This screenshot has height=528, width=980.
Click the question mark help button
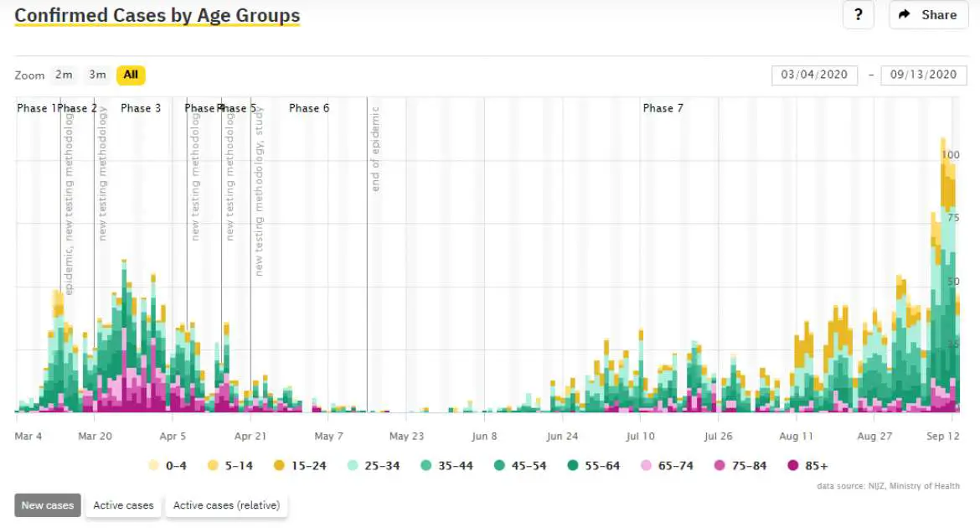pyautogui.click(x=858, y=15)
